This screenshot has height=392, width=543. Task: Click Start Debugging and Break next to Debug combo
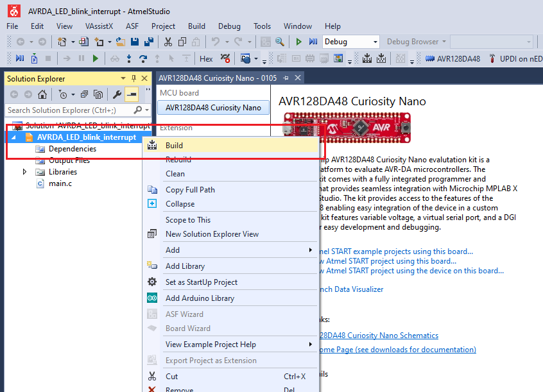point(313,42)
